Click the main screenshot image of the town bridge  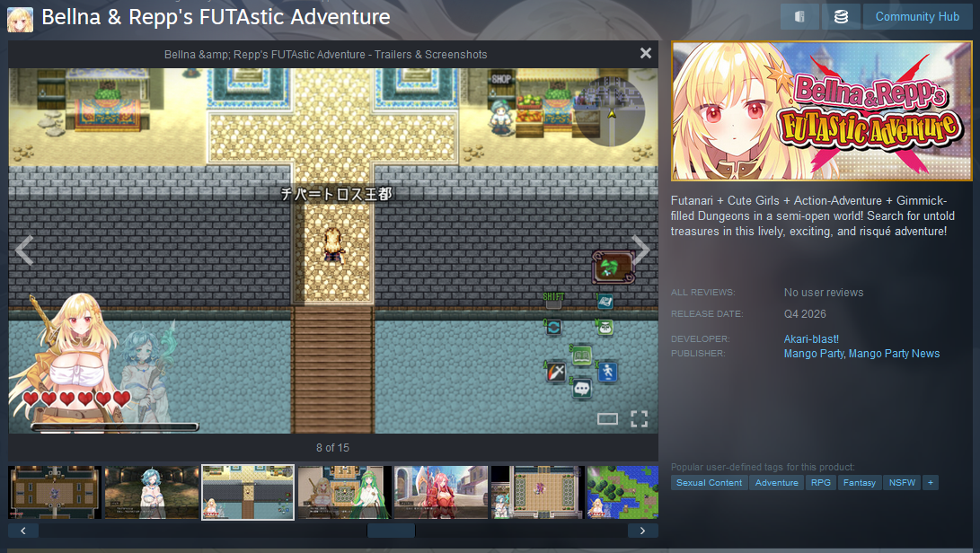click(333, 250)
